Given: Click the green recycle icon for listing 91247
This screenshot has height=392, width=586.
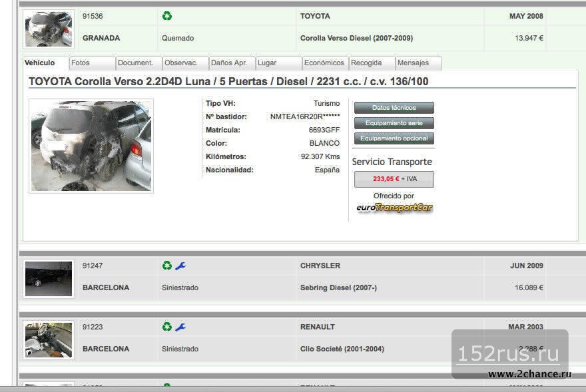Looking at the screenshot, I should (166, 266).
